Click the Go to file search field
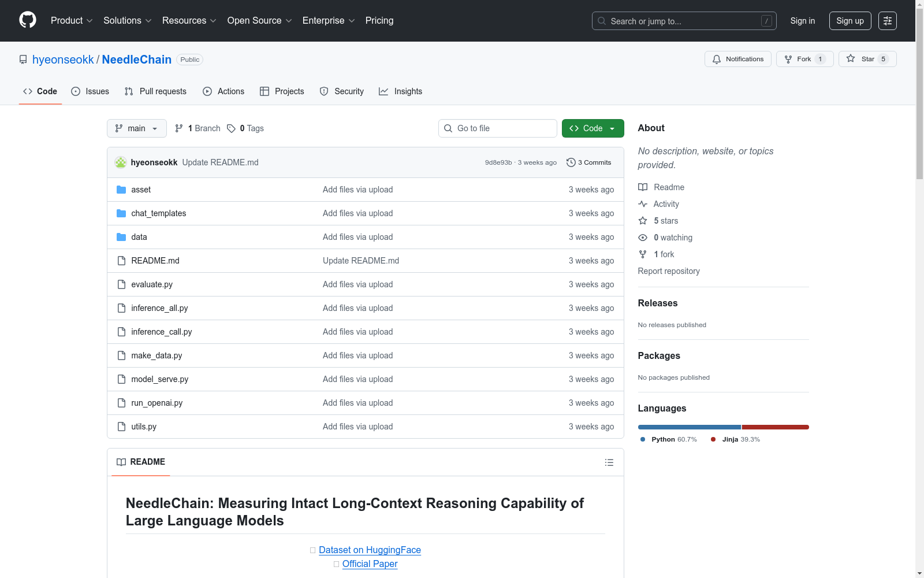Image resolution: width=924 pixels, height=578 pixels. click(x=498, y=128)
